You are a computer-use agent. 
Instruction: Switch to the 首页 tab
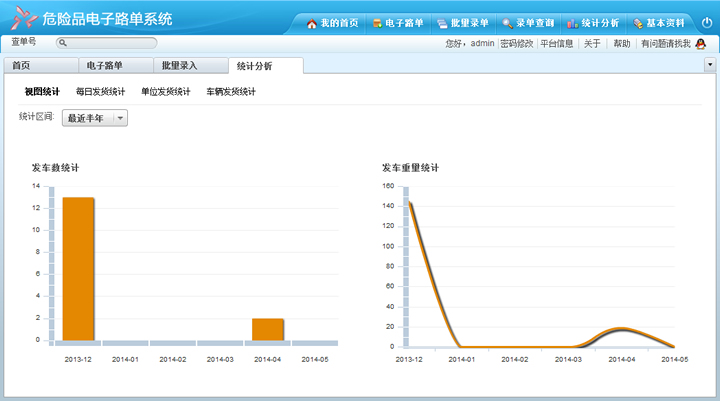[21, 66]
